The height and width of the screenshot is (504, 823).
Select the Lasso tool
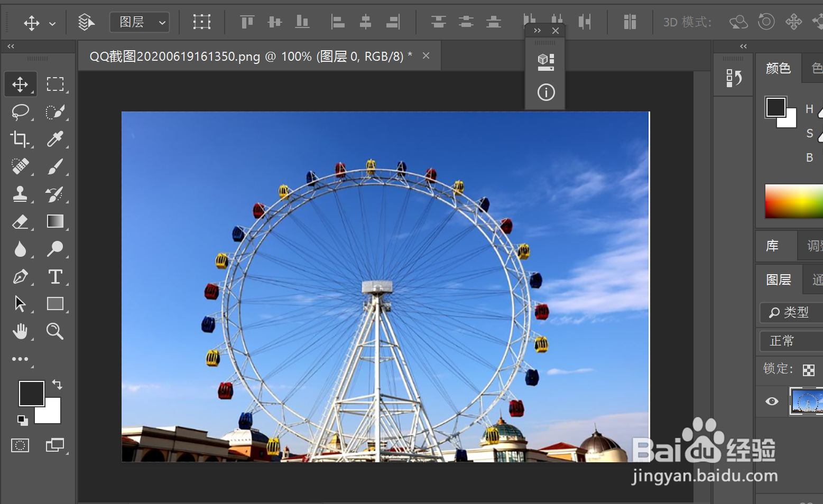(x=20, y=112)
